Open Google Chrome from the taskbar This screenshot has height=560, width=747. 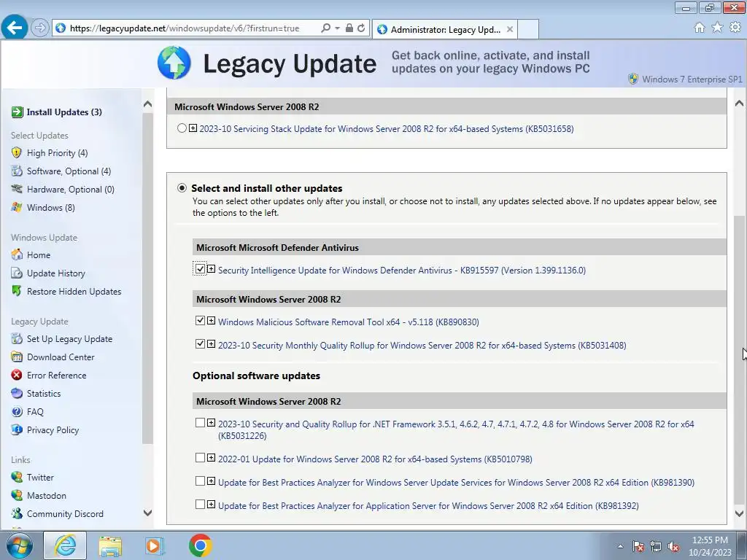point(200,545)
